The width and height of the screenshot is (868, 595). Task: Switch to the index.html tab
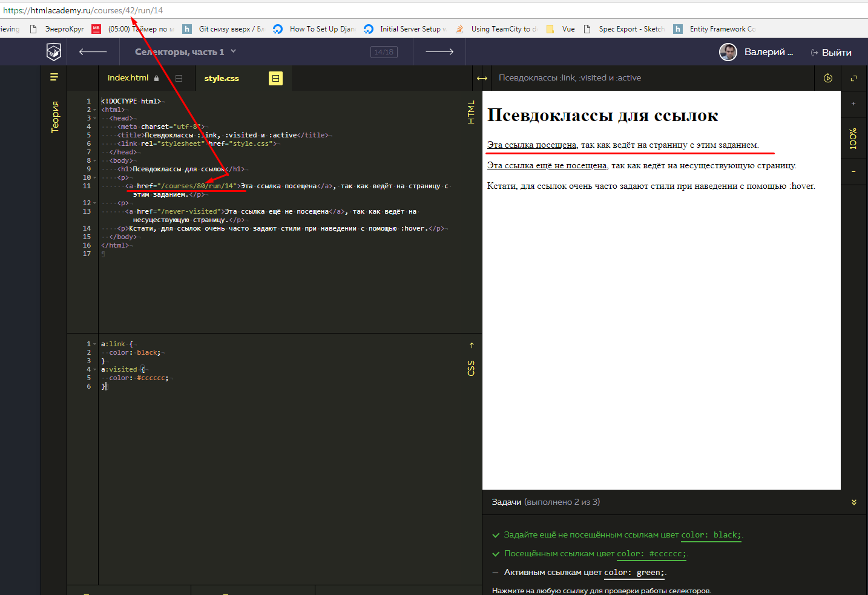click(x=128, y=78)
